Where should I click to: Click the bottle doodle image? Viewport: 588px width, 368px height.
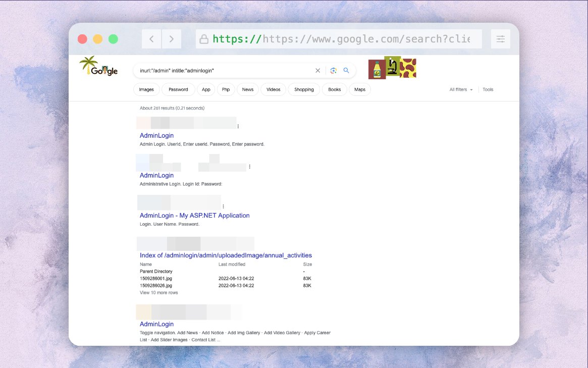click(377, 69)
